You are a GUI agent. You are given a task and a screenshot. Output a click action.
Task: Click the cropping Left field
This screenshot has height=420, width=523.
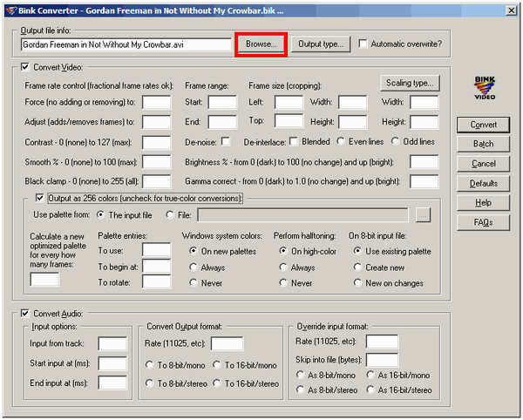(289, 102)
